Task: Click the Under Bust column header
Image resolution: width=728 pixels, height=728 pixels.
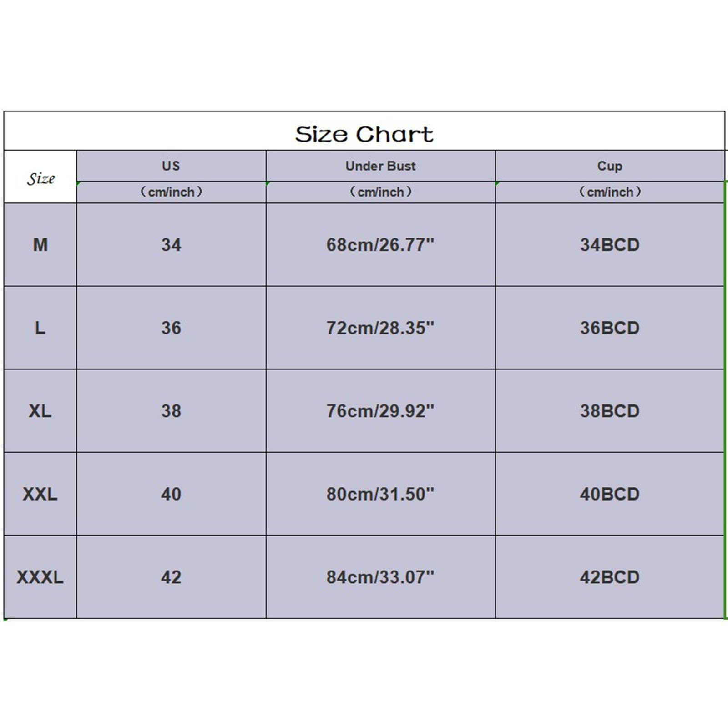Action: click(x=380, y=166)
